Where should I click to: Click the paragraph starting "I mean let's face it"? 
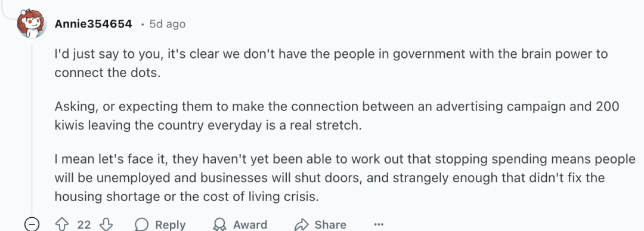[345, 178]
